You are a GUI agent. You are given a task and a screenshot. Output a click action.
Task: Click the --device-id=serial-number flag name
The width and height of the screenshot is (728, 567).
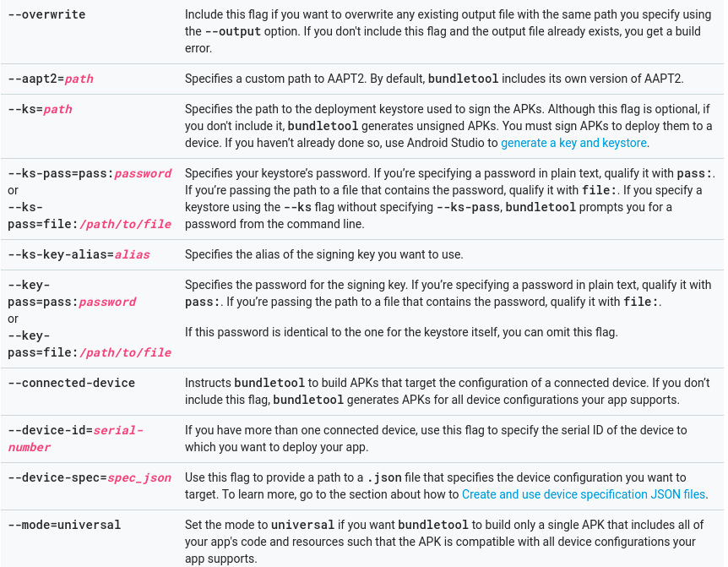click(x=75, y=439)
